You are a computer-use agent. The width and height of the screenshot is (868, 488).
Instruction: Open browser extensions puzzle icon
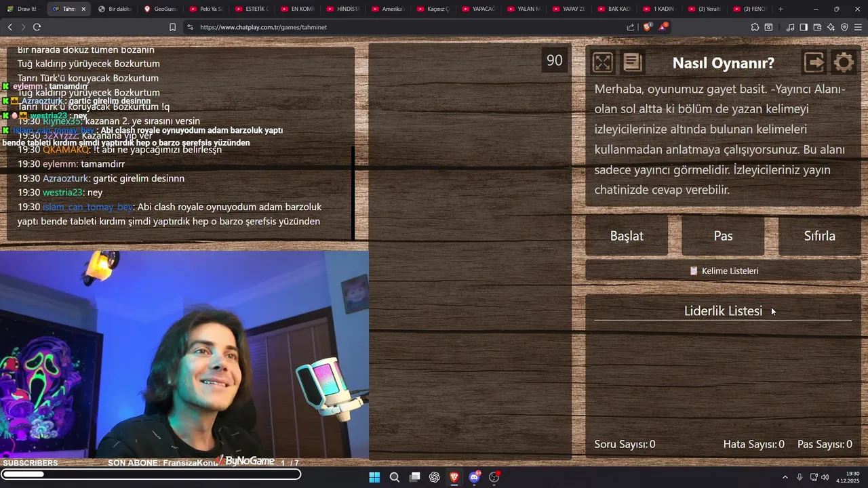coord(755,27)
